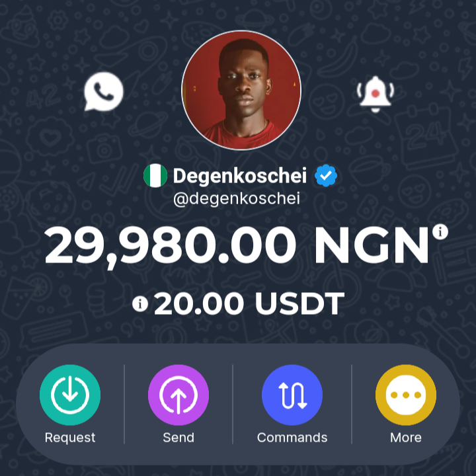Image resolution: width=476 pixels, height=476 pixels.
Task: Open the circular profile photo
Action: [x=241, y=90]
